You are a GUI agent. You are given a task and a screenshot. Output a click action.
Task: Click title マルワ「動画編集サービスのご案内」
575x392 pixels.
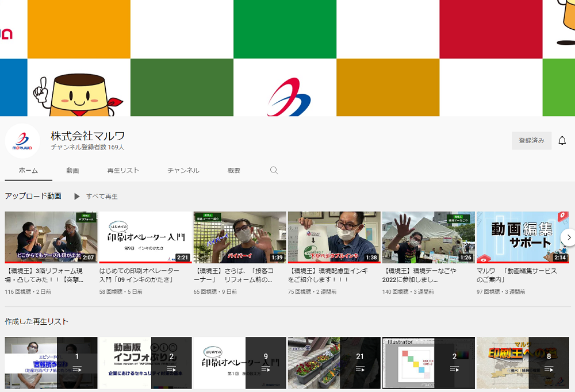(x=517, y=275)
